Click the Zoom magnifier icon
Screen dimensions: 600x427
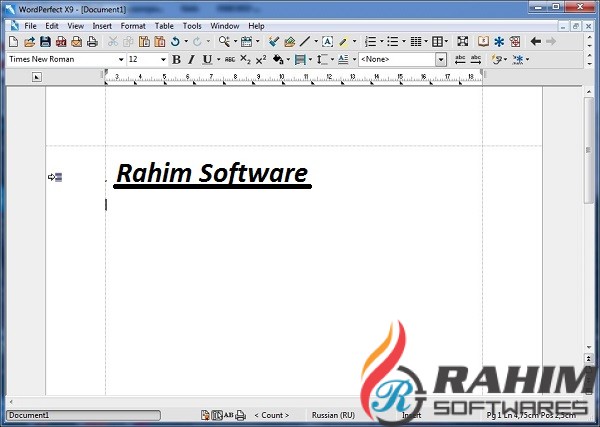(224, 41)
